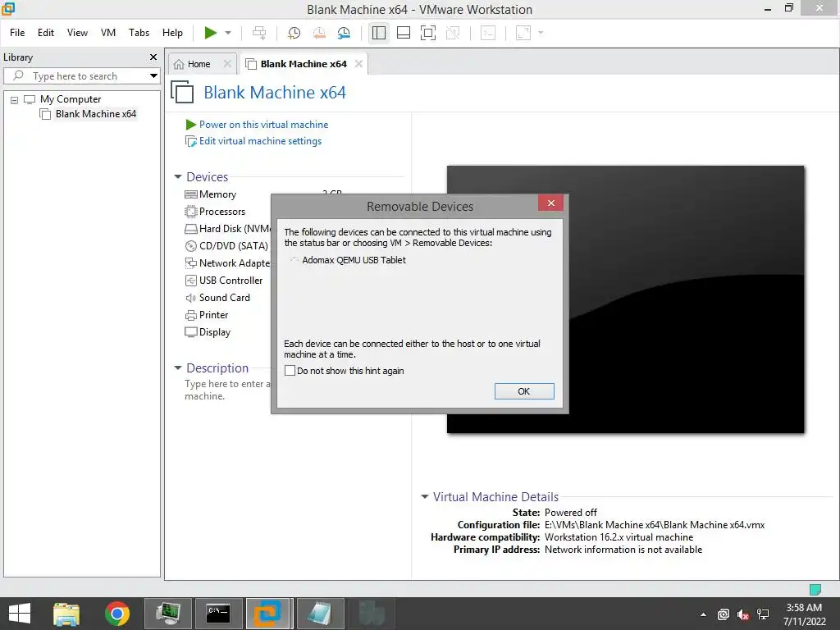Close the Library panel
This screenshot has width=840, height=630.
click(153, 57)
